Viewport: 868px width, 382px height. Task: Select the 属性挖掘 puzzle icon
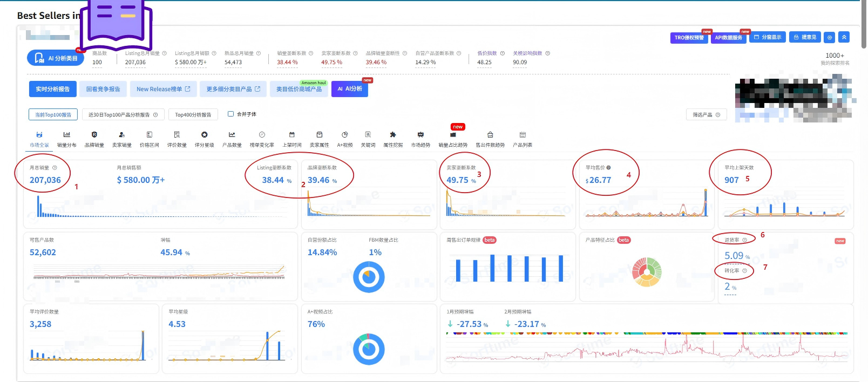coord(393,135)
